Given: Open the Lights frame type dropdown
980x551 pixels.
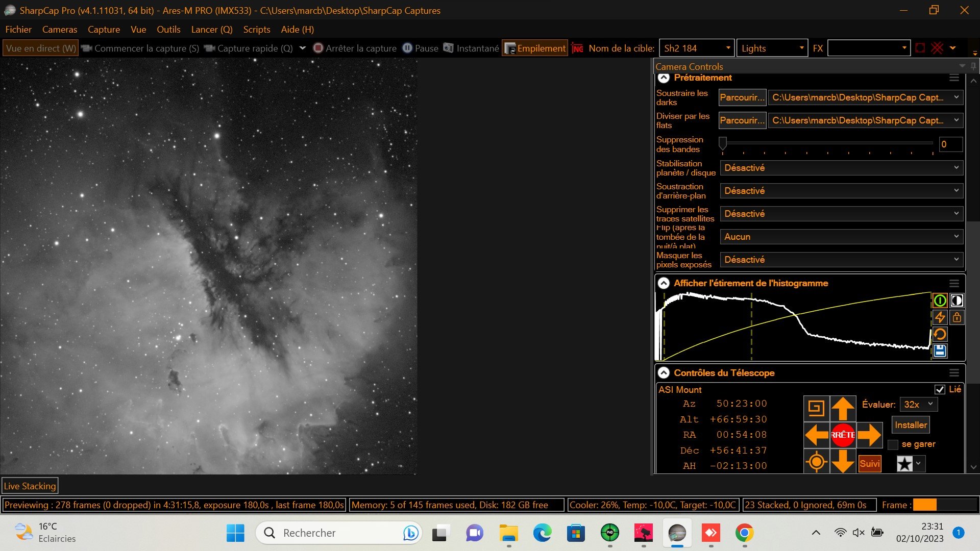Looking at the screenshot, I should click(772, 48).
